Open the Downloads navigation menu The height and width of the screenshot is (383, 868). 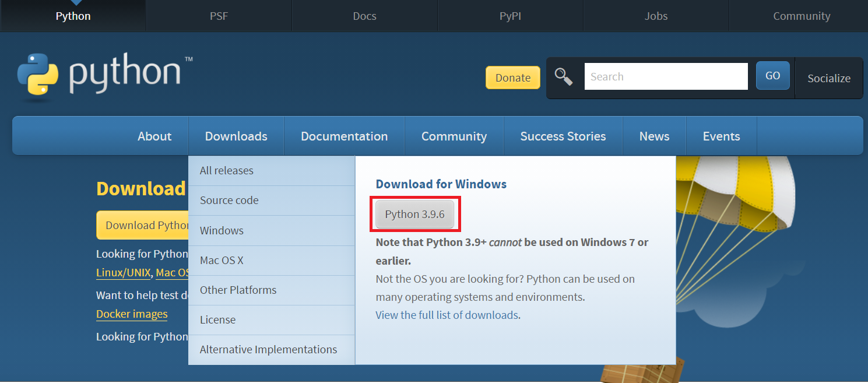(x=236, y=136)
